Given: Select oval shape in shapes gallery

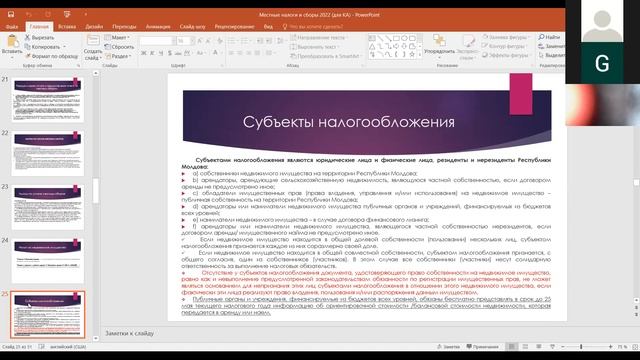Looking at the screenshot, I should (404, 38).
